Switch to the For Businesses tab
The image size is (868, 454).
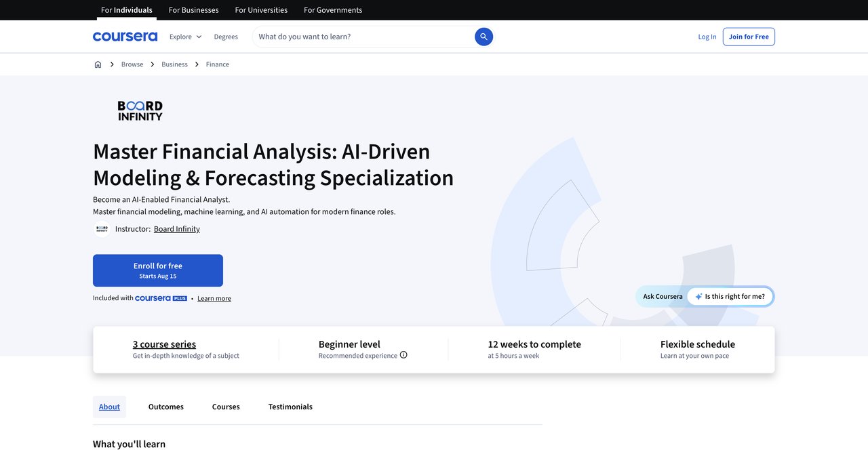(x=193, y=10)
